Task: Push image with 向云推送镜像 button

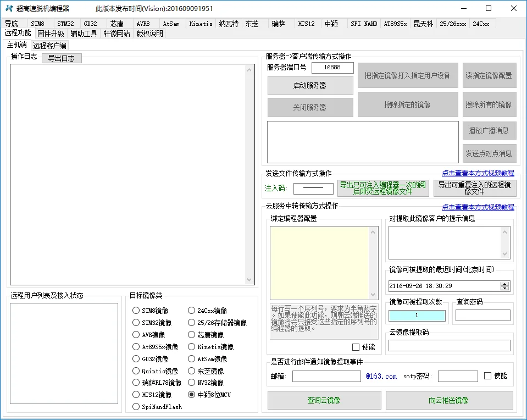Action: (x=449, y=400)
